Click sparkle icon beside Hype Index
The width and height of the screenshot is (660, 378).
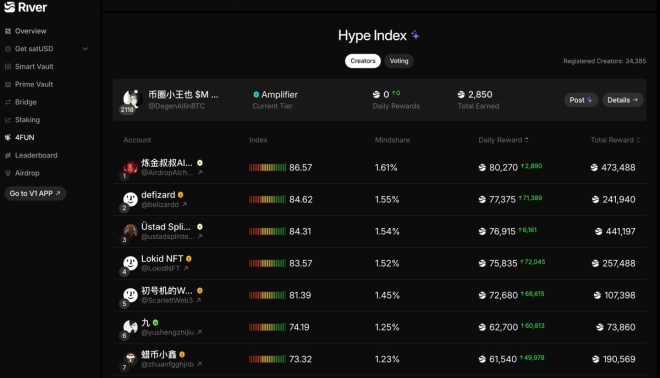[415, 35]
